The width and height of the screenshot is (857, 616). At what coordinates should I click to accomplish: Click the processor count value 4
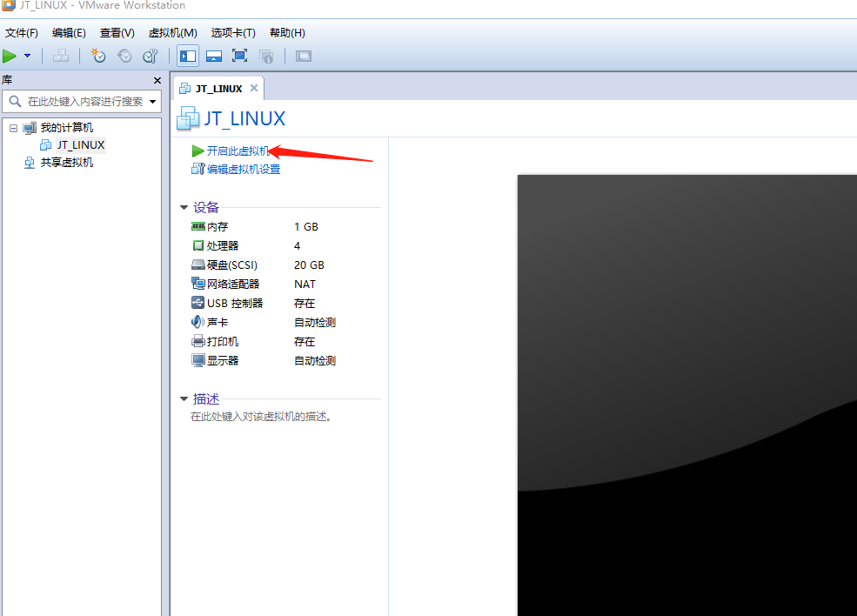click(297, 246)
